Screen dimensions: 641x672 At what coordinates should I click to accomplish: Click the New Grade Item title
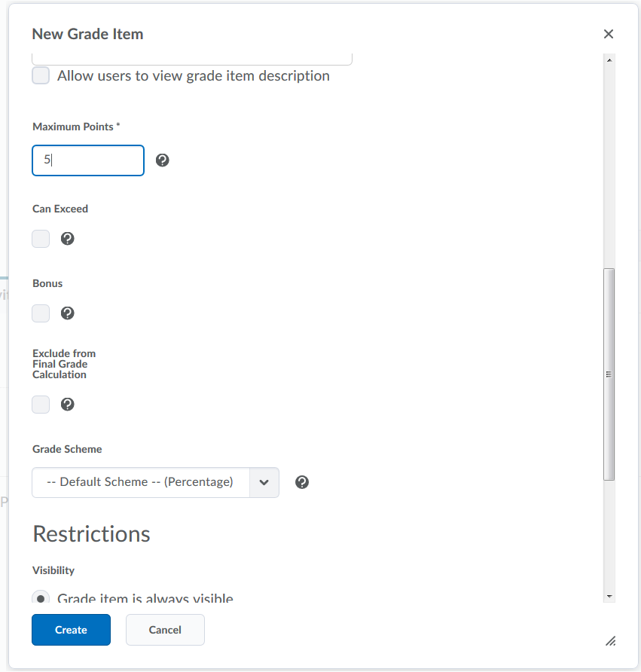point(87,34)
